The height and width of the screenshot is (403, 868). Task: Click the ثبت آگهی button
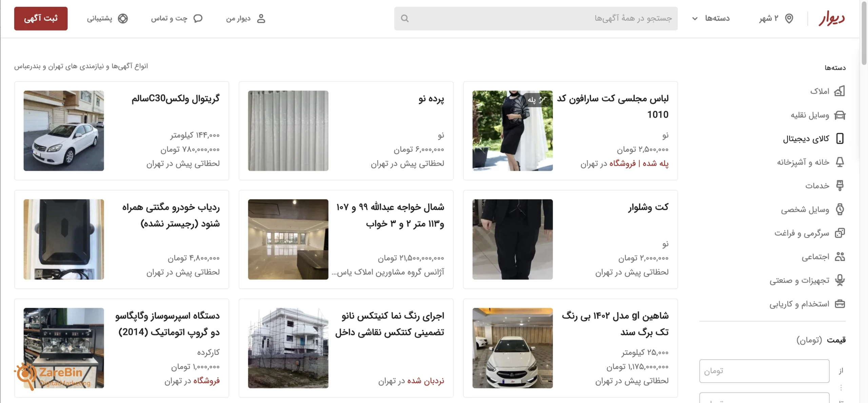(x=41, y=18)
